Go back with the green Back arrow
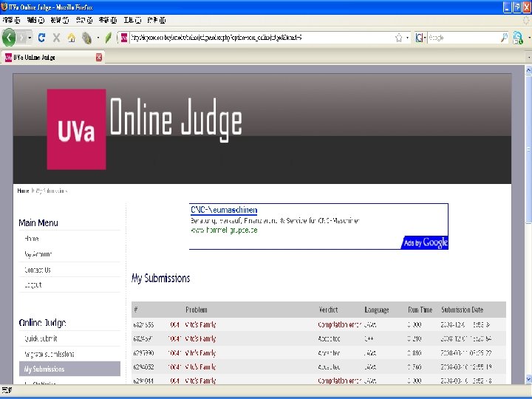 coord(9,38)
